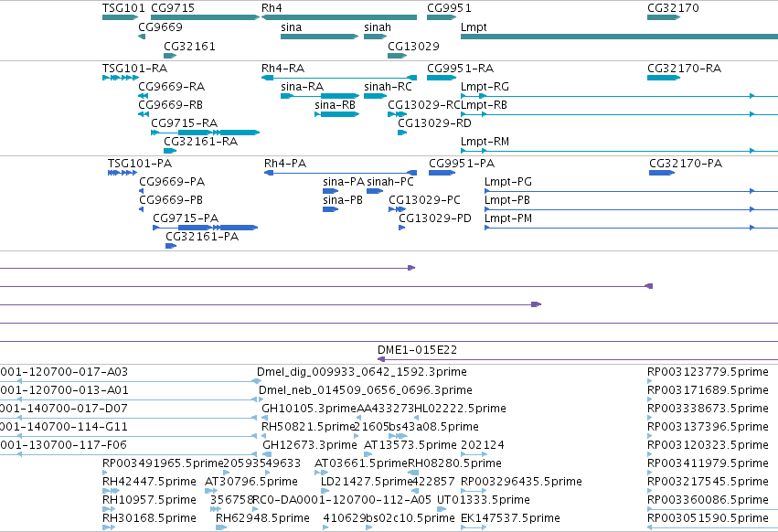Select the CG9669-RB transcript label
Screen dimensions: 778x532
point(170,105)
